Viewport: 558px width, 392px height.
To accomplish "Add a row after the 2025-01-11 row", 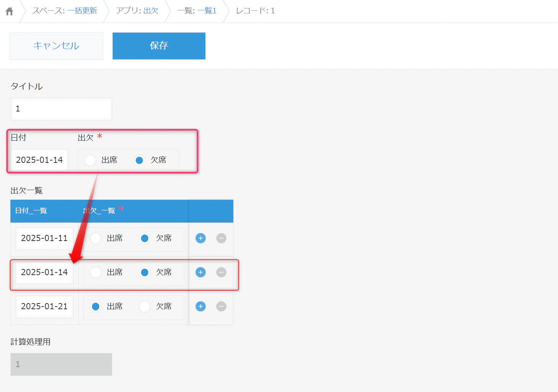I will [200, 238].
